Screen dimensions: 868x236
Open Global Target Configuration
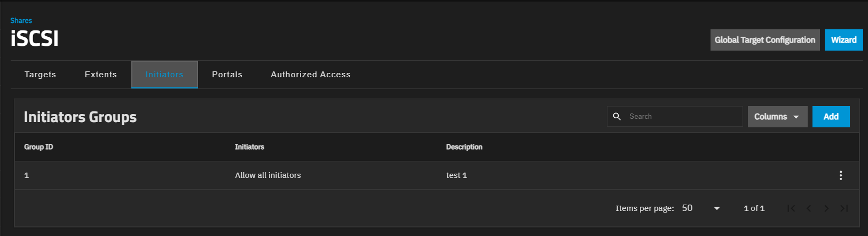point(764,40)
